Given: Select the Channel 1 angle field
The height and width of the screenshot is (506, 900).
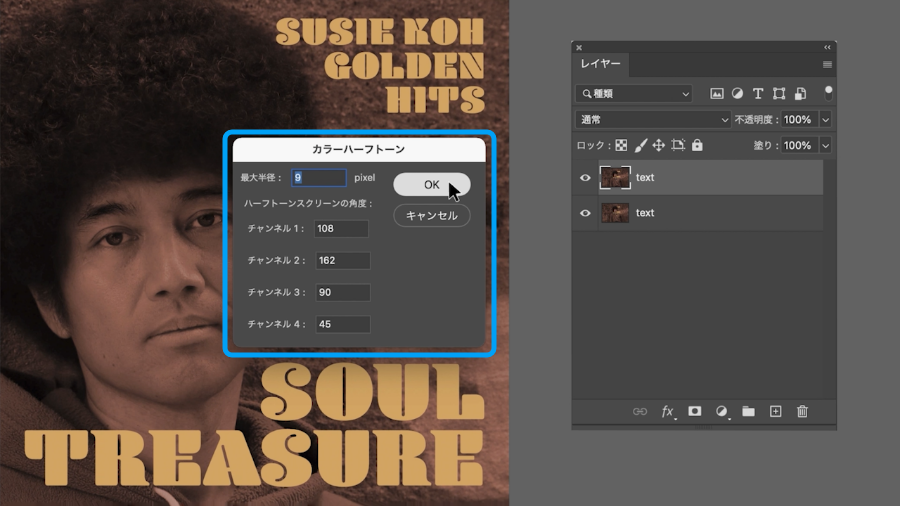Looking at the screenshot, I should point(342,228).
